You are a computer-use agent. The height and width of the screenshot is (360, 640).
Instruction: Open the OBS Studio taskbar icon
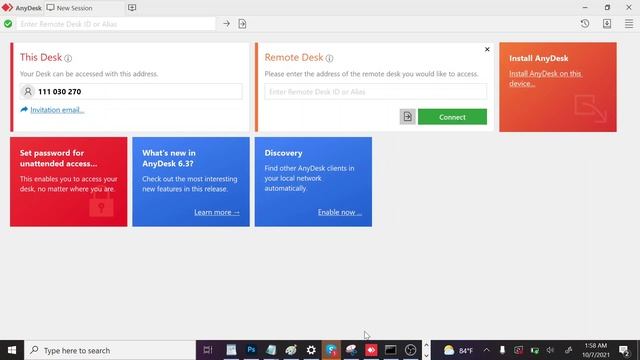pos(411,350)
